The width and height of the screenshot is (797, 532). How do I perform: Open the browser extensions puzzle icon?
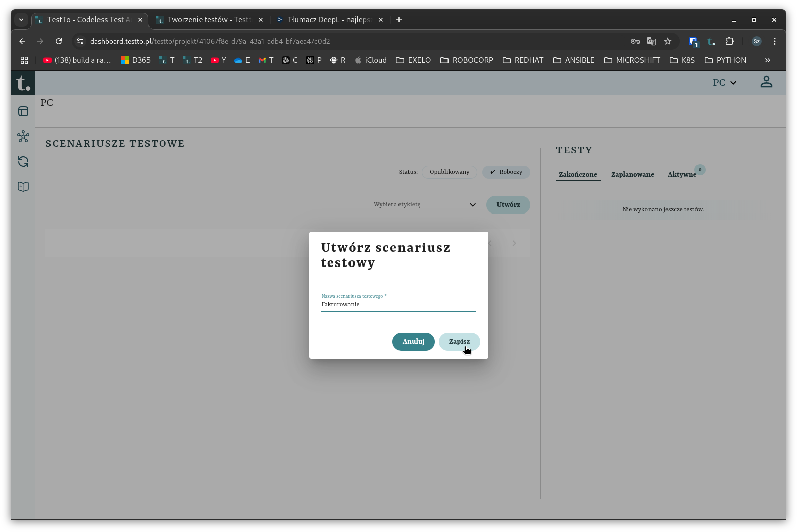point(729,41)
